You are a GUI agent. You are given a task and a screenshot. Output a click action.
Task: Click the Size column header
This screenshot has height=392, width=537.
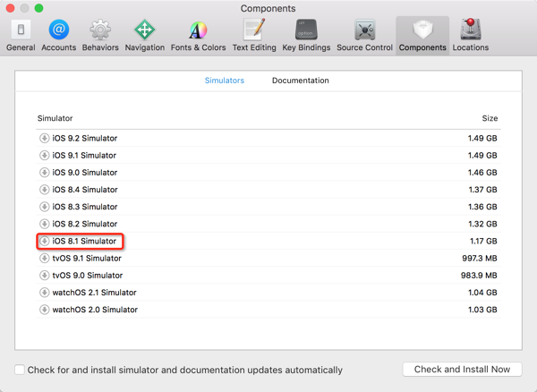pyautogui.click(x=490, y=118)
